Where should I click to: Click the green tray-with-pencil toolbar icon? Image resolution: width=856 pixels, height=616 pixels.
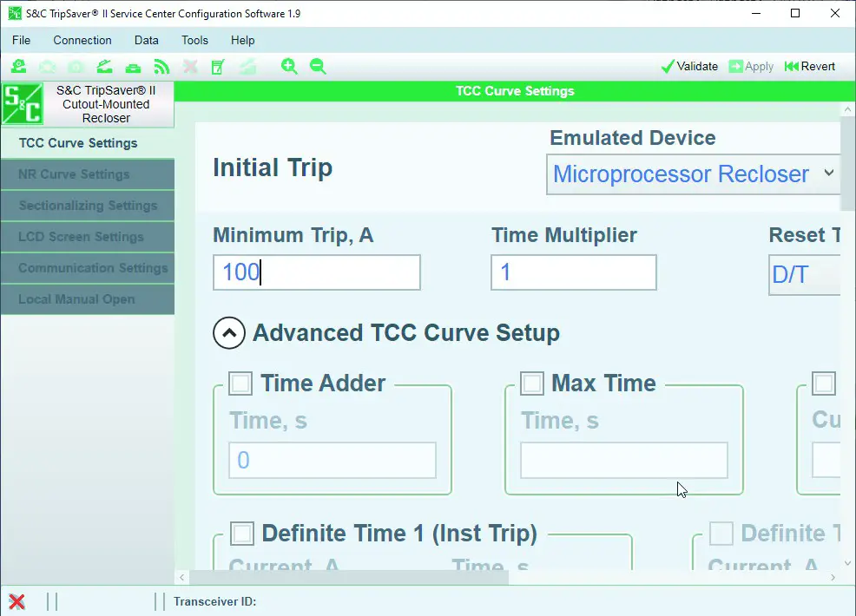(x=104, y=67)
